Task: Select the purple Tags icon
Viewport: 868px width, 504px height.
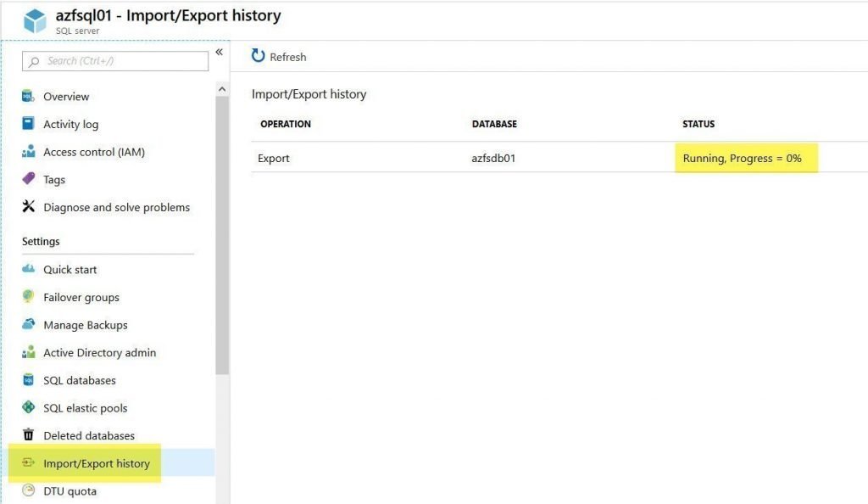Action: (x=28, y=178)
